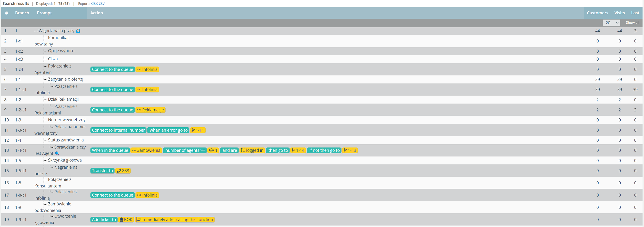Click the 'Infolinia' queue tag in row 1-c4

147,69
